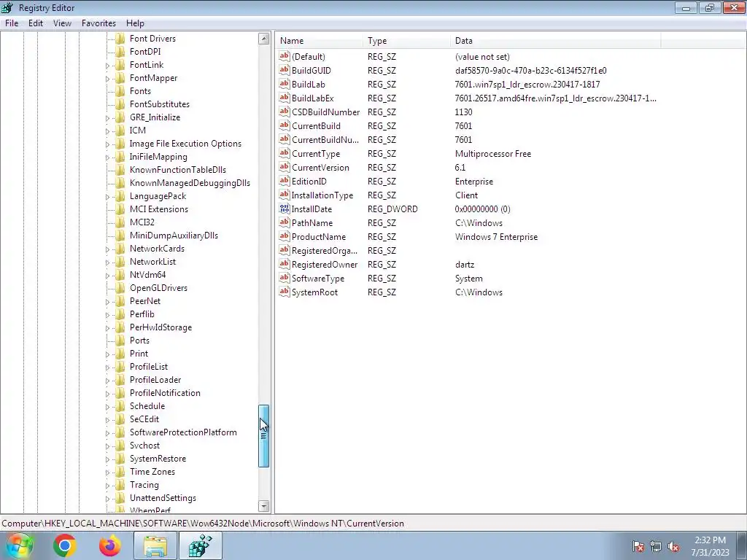Click the Registry Editor taskbar button

(200, 545)
